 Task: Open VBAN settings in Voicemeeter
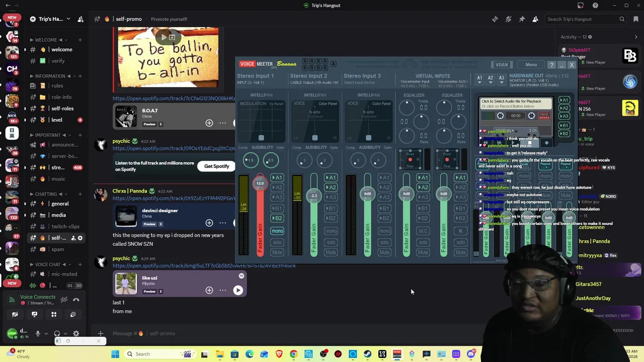502,65
